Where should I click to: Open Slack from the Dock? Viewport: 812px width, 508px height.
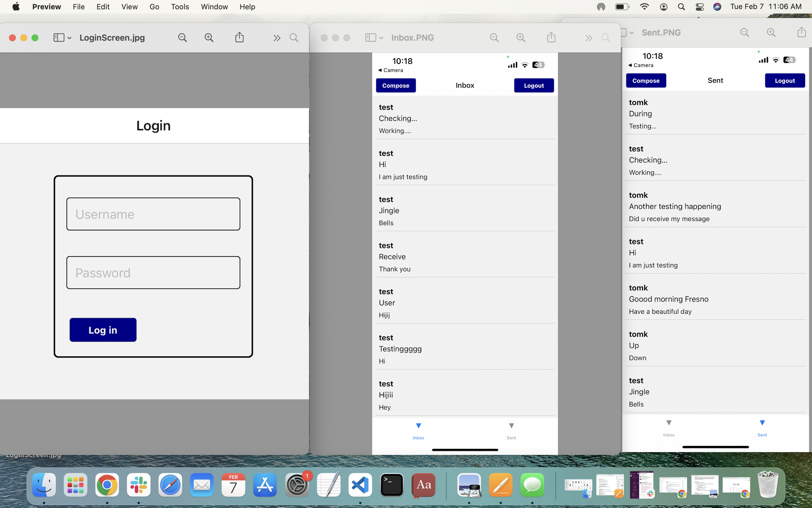pyautogui.click(x=139, y=485)
